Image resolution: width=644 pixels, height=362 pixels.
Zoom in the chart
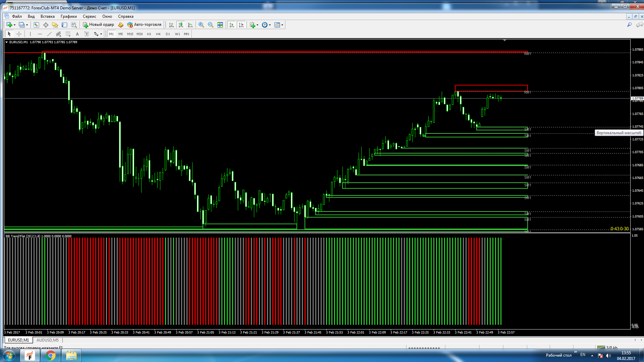pyautogui.click(x=201, y=25)
